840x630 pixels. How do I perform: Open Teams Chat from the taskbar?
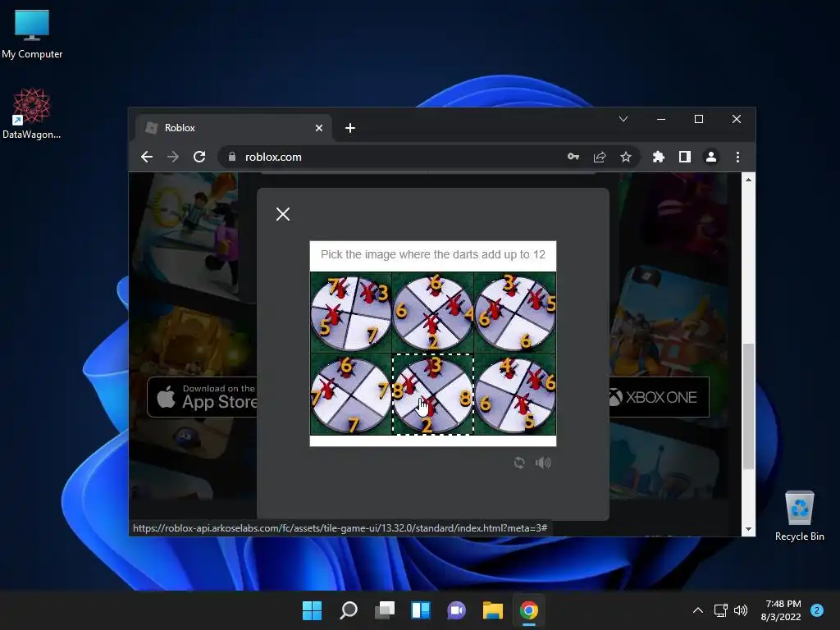click(456, 610)
